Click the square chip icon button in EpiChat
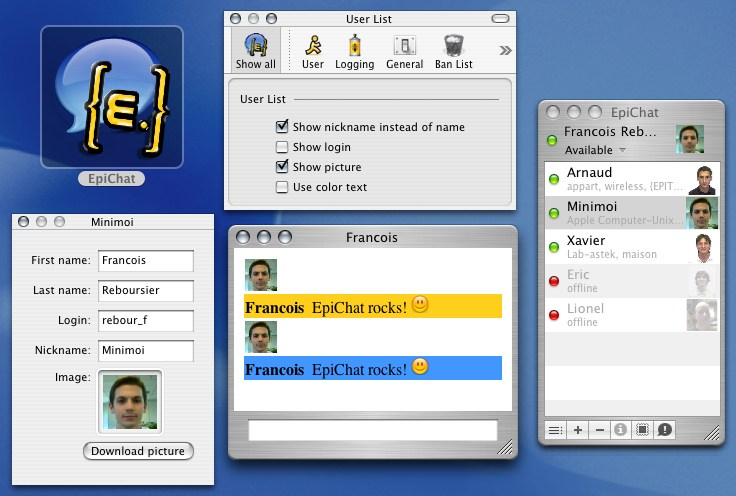This screenshot has width=736, height=496. (x=642, y=430)
